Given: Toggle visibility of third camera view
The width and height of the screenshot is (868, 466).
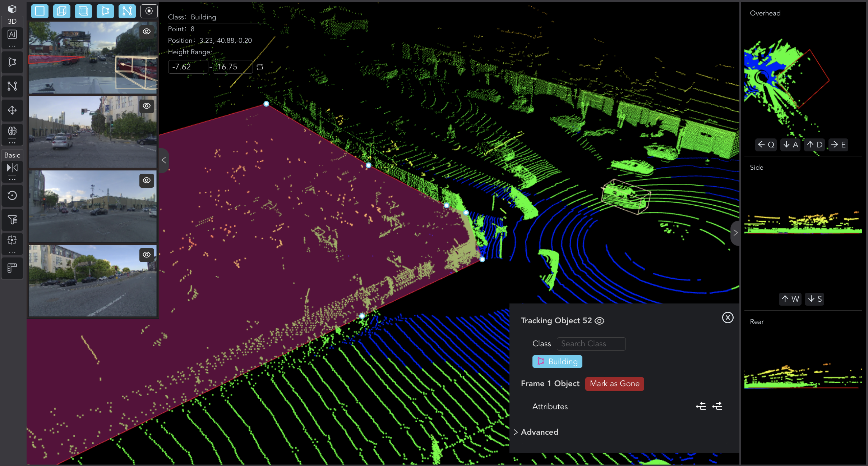Looking at the screenshot, I should pyautogui.click(x=147, y=181).
